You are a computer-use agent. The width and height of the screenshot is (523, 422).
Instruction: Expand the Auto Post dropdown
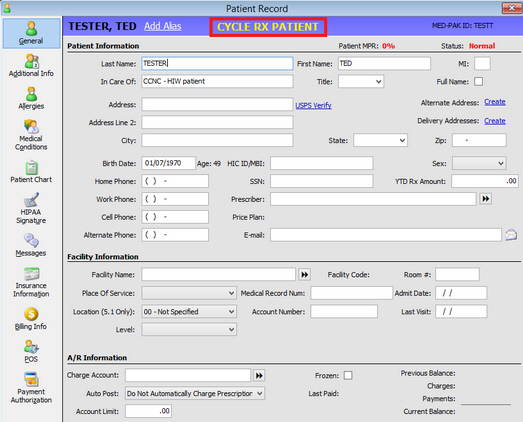pyautogui.click(x=195, y=393)
